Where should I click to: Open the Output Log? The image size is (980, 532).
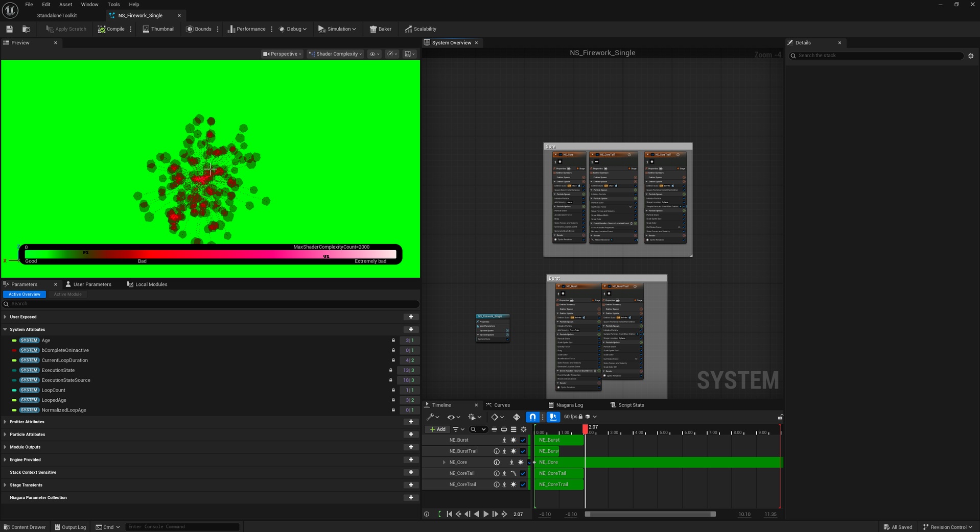(x=70, y=527)
